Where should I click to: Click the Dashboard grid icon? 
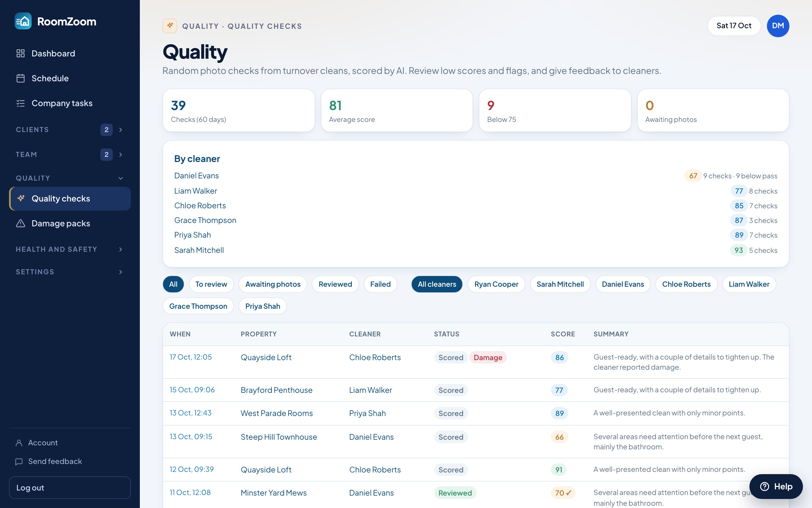pos(21,53)
